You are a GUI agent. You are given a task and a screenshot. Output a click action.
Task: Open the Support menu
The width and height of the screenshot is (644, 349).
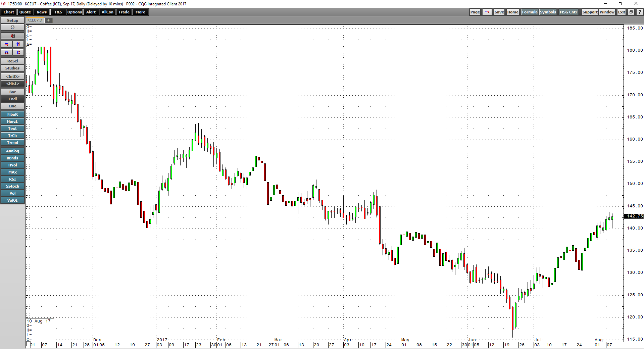(590, 12)
